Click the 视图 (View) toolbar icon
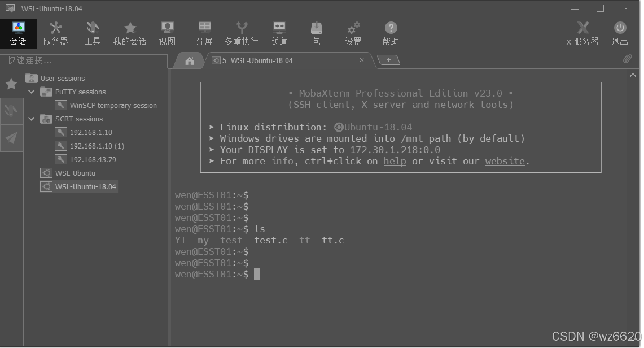644x348 pixels. pyautogui.click(x=167, y=34)
